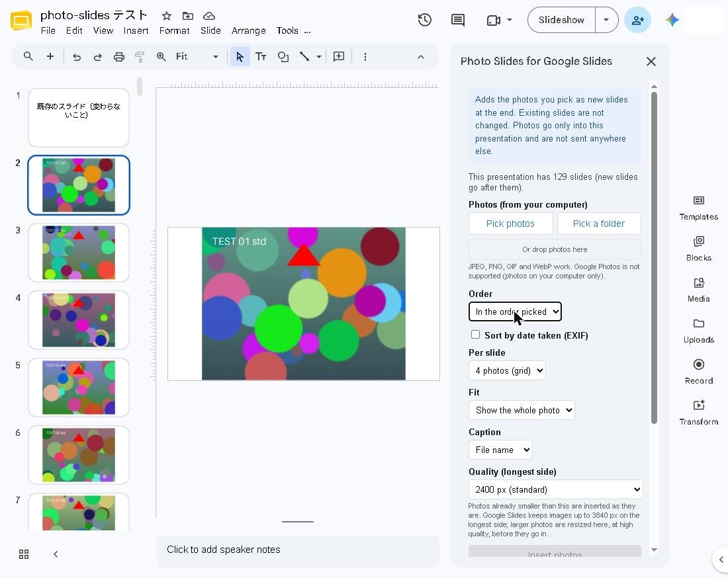Open toolbar More options menu

[365, 57]
